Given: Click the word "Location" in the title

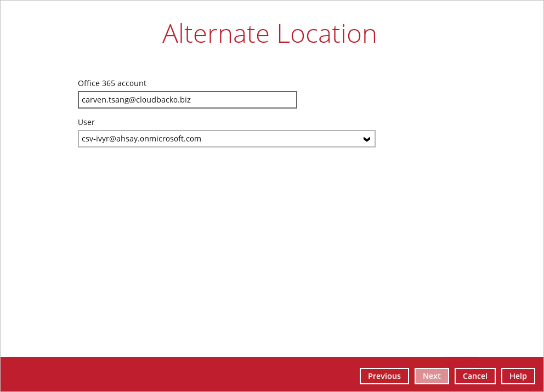Looking at the screenshot, I should tap(326, 34).
